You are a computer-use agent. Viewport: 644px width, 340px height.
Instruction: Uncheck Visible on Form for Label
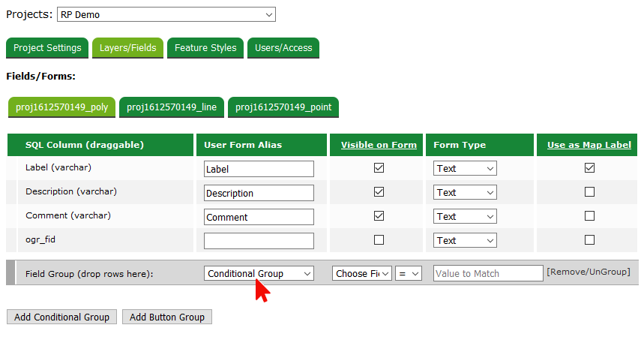click(379, 168)
